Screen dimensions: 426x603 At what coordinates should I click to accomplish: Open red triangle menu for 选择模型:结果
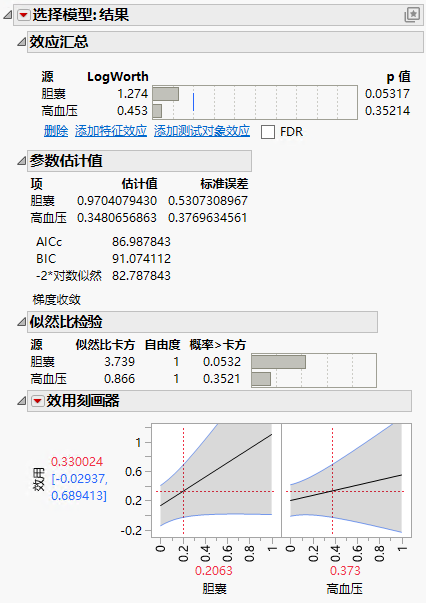tap(24, 15)
